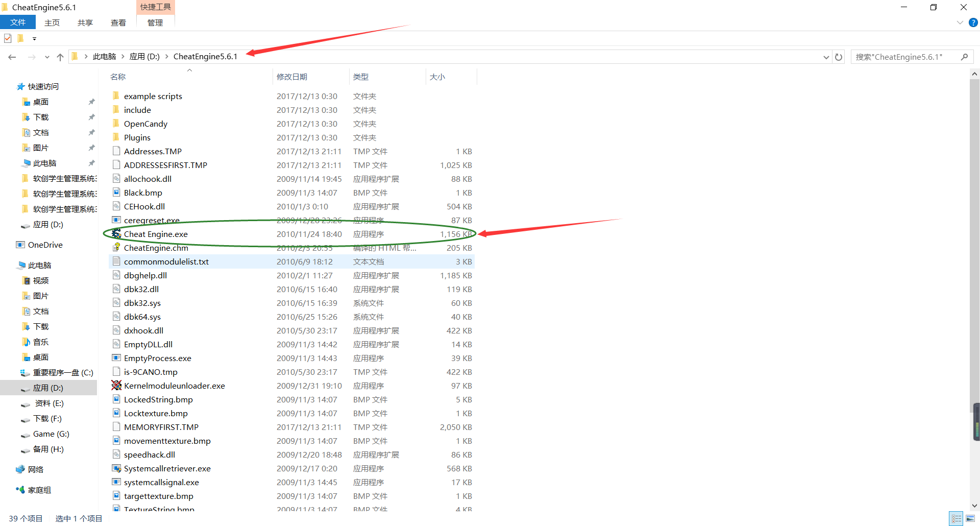The width and height of the screenshot is (980, 526).
Task: Select OneDrive in navigation pane
Action: [x=45, y=245]
